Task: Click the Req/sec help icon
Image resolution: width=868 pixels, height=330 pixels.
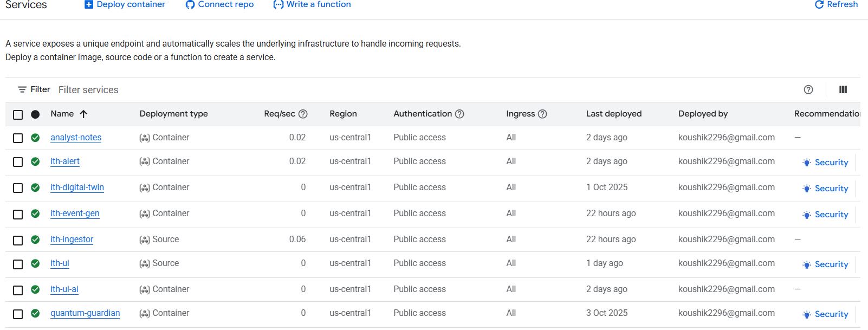Action: [x=303, y=114]
